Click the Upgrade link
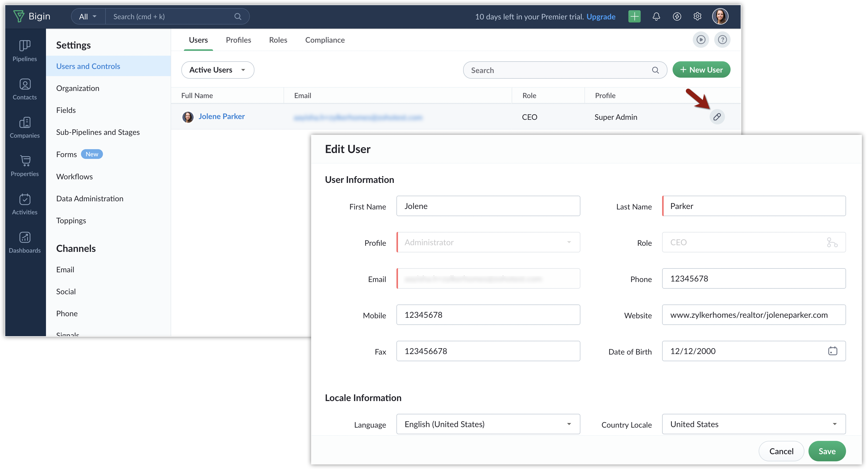The height and width of the screenshot is (469, 868). [x=601, y=17]
